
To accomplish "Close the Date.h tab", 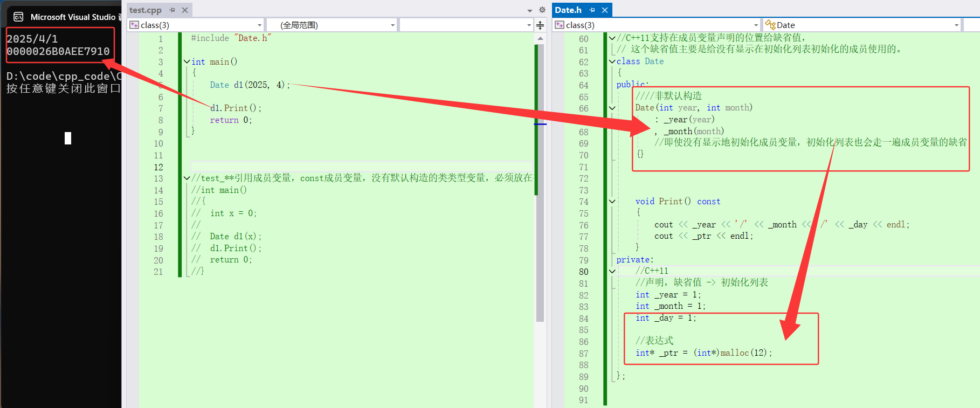I will [605, 10].
